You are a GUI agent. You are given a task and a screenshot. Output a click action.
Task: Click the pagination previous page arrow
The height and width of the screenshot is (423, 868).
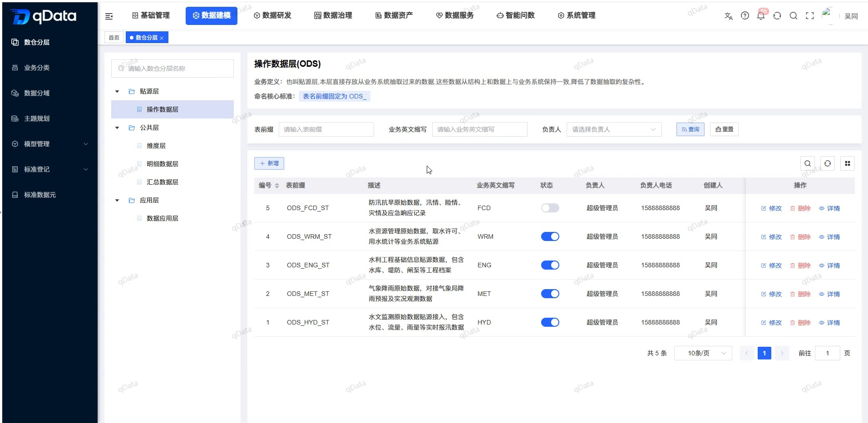tap(746, 353)
